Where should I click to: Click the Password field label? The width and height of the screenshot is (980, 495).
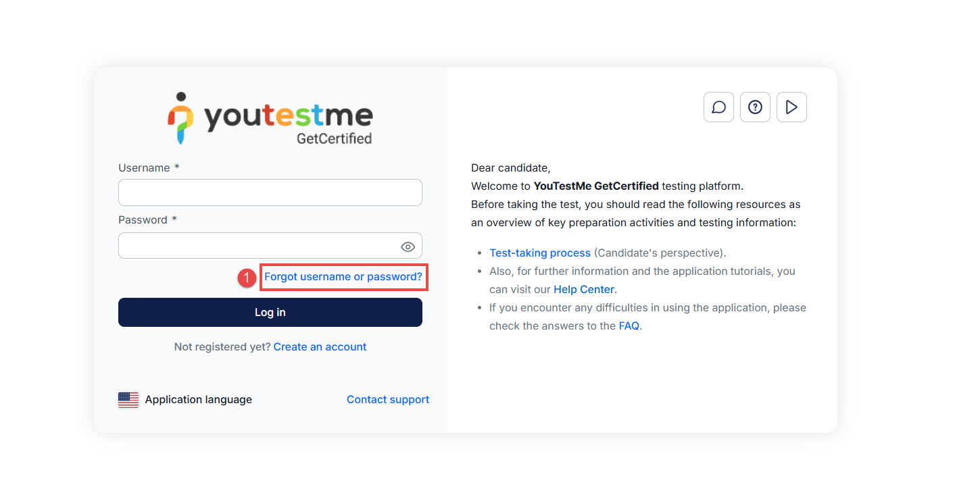pyautogui.click(x=143, y=220)
